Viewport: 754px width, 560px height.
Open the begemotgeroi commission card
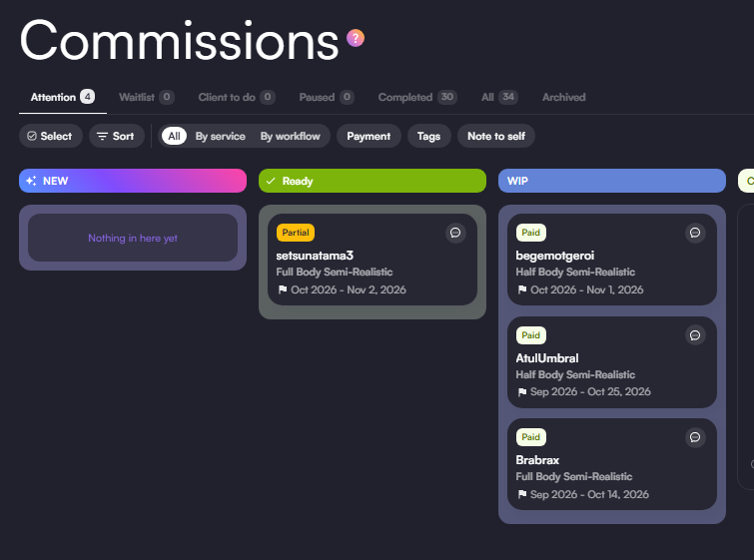(x=611, y=260)
